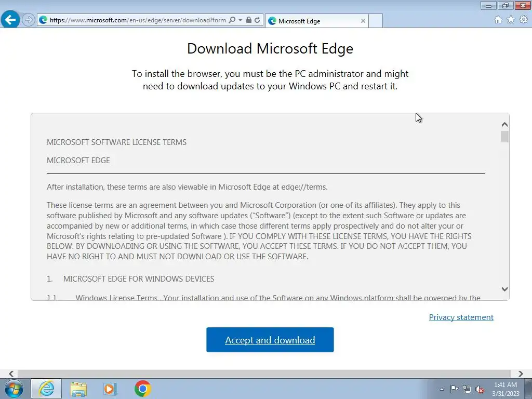Click the text mentioning edge://terms
This screenshot has height=399, width=532.
187,187
